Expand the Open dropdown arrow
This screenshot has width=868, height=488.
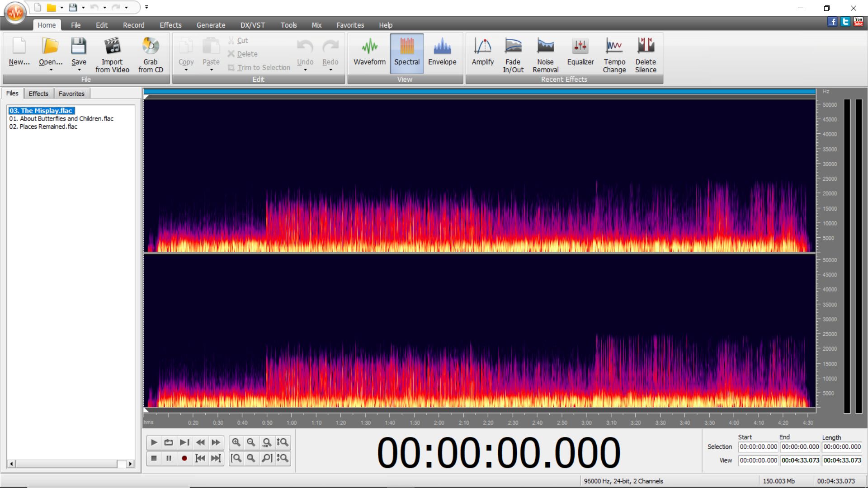[x=51, y=70]
